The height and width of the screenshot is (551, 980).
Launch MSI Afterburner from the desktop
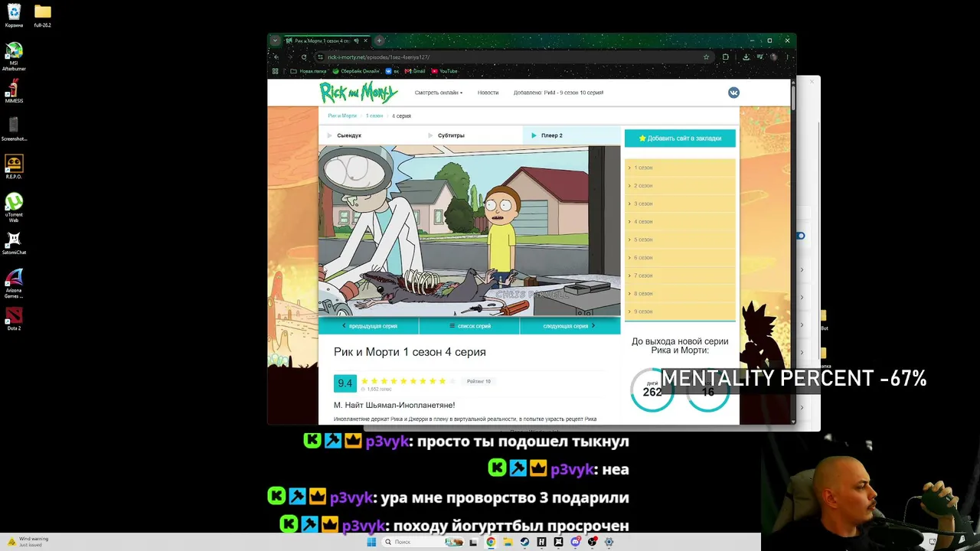[x=14, y=57]
